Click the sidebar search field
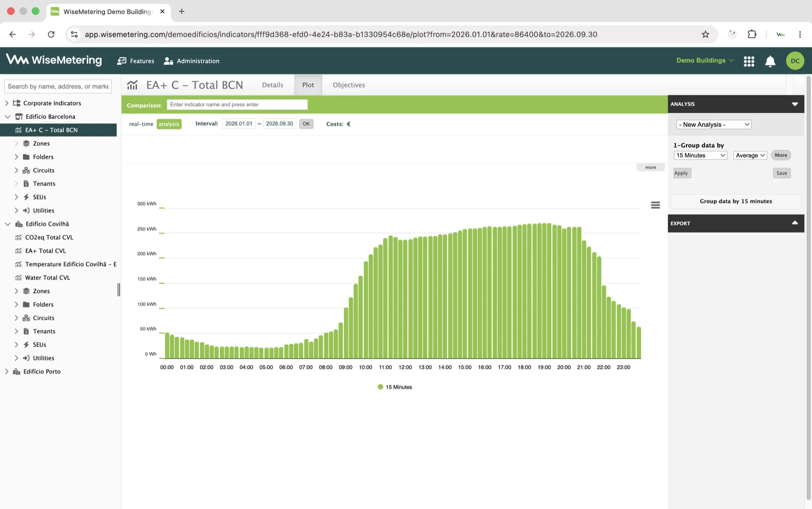 (x=58, y=86)
